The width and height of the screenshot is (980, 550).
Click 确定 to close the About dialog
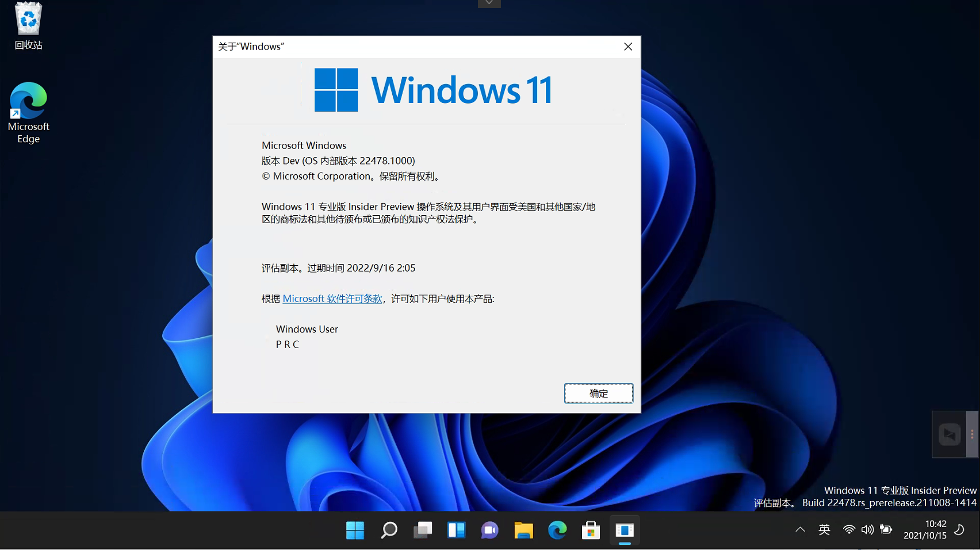click(598, 394)
